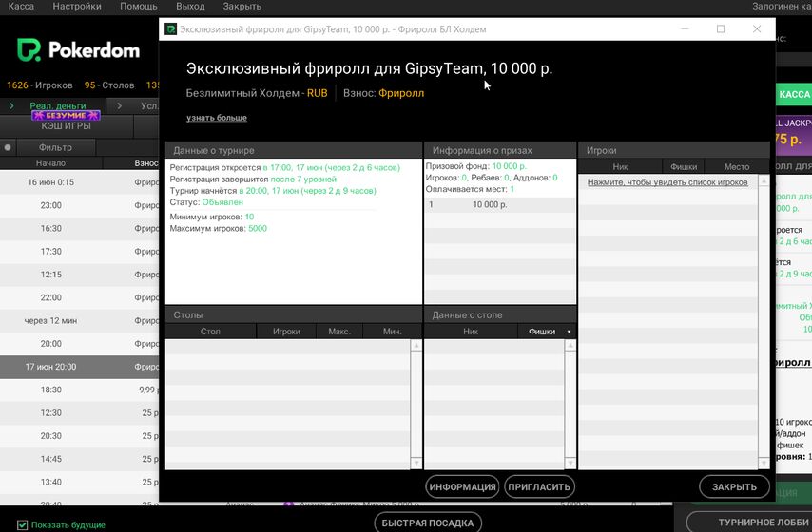Select the 16 июн 0:15 tournament row
812x532 pixels.
[79, 182]
